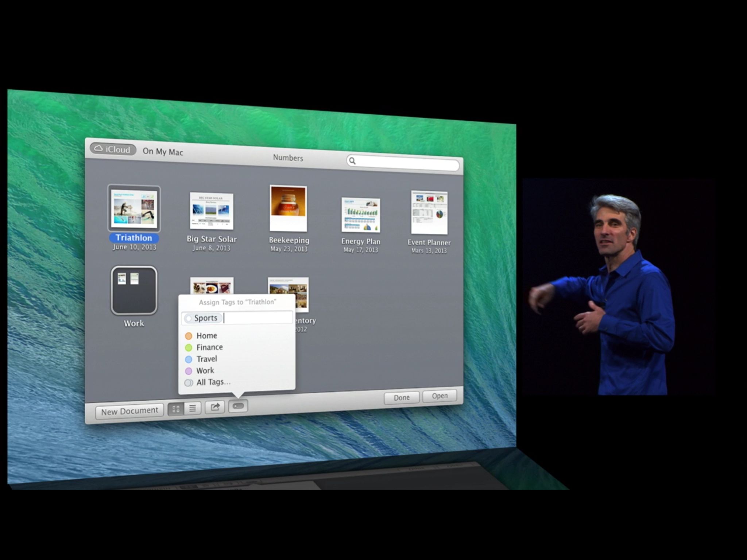This screenshot has height=560, width=747.
Task: Click the Share toolbar button
Action: point(215,407)
